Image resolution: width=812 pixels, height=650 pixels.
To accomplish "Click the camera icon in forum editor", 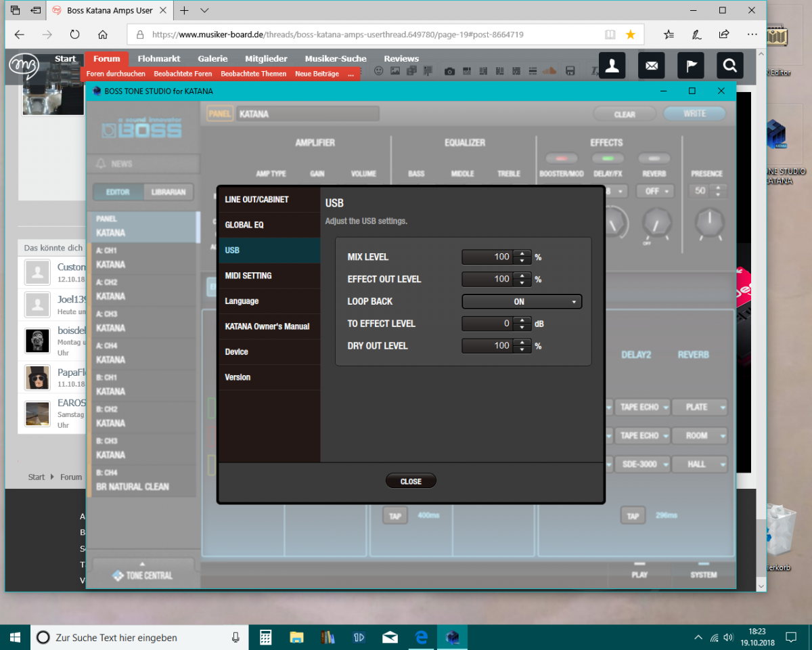I will pos(449,71).
